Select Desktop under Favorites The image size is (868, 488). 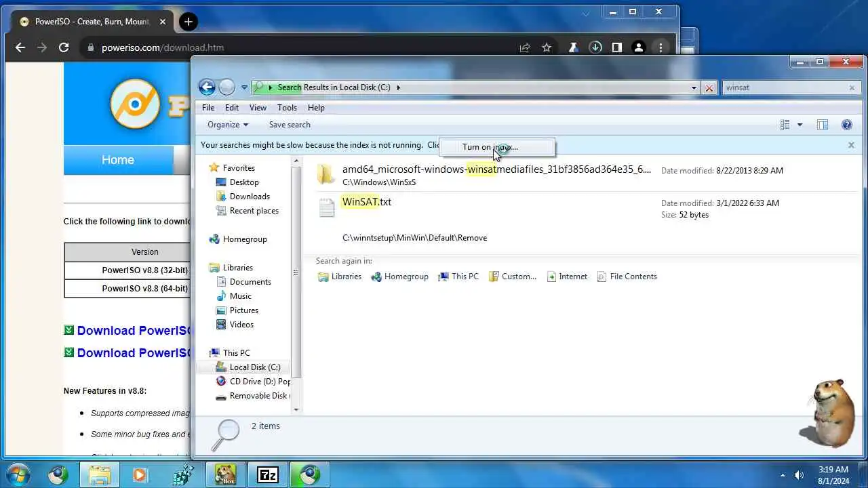click(244, 182)
